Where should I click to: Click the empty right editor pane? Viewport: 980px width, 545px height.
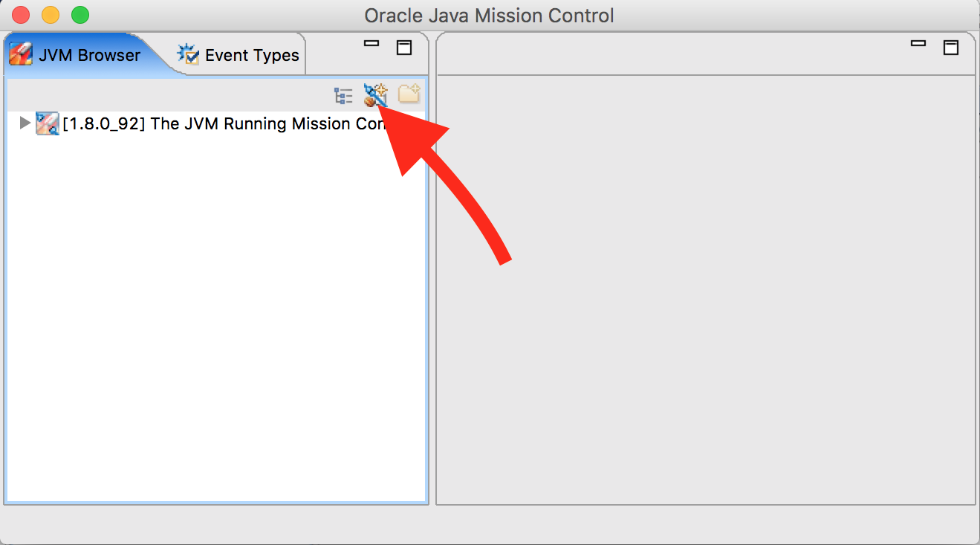pos(706,297)
